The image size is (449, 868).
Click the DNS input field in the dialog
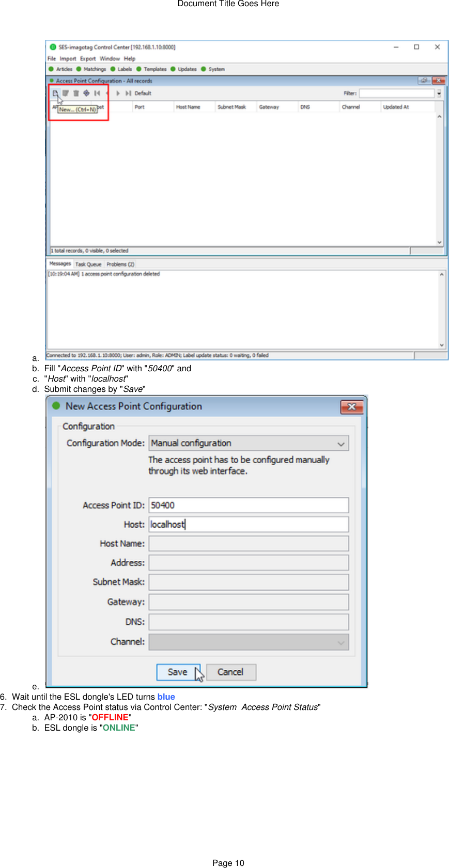pyautogui.click(x=249, y=622)
